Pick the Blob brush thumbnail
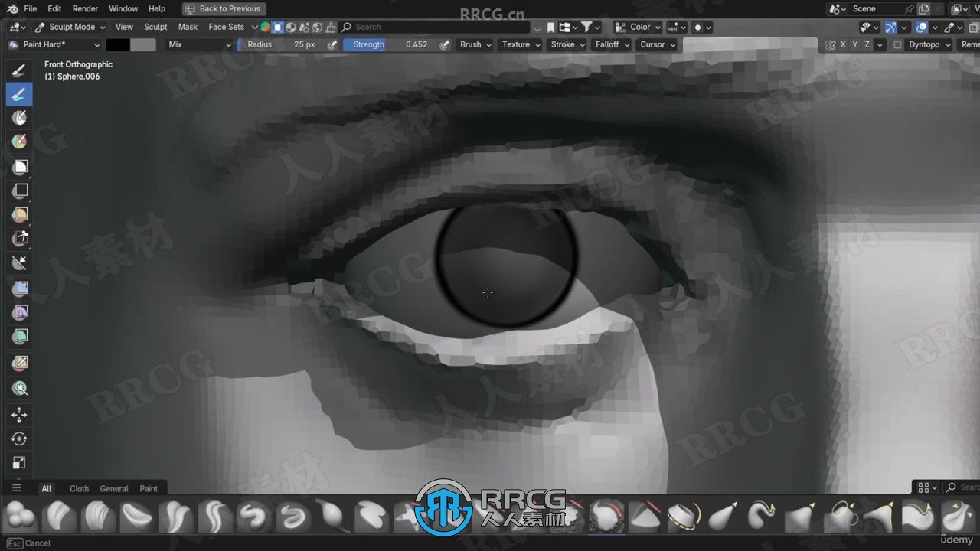980x551 pixels. click(x=21, y=516)
